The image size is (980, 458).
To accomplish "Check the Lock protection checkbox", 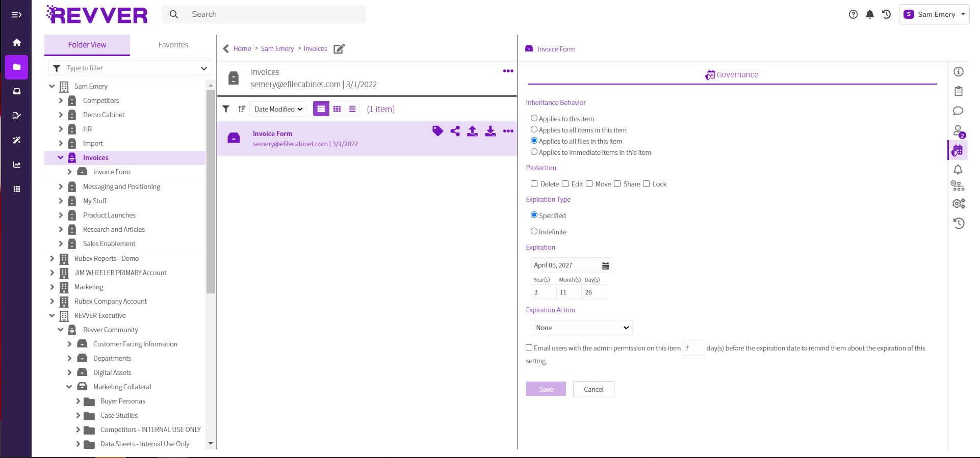I will [646, 184].
